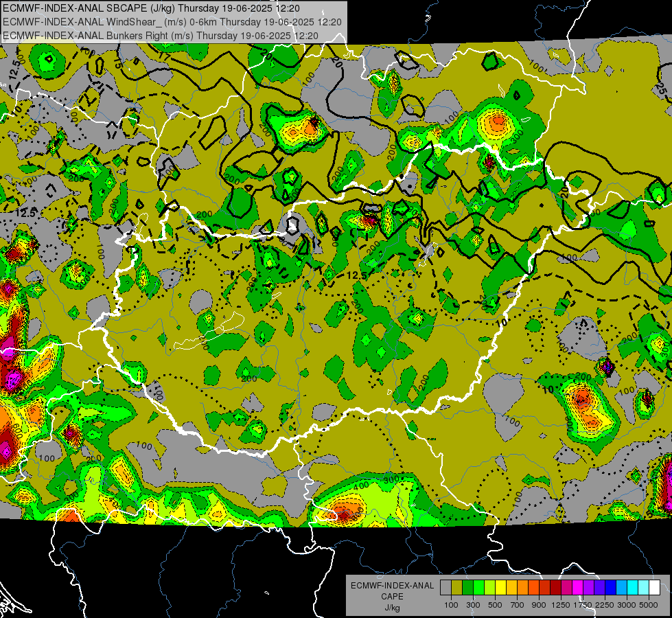Click the 400 CAPE contour label on map
Viewport: 672px width, 618px height.
click(361, 486)
